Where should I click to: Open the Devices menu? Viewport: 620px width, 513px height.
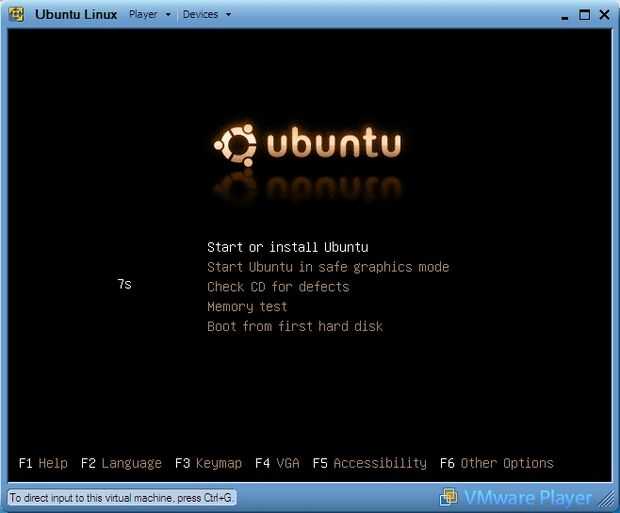point(200,14)
